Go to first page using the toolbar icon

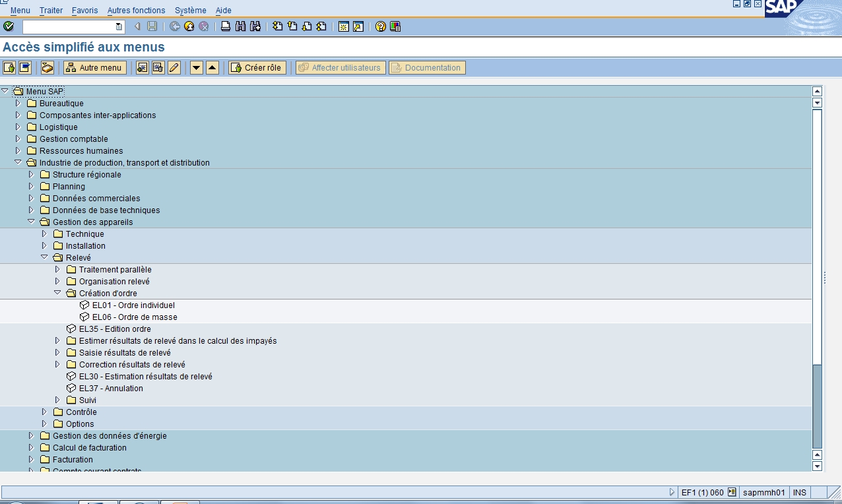278,26
